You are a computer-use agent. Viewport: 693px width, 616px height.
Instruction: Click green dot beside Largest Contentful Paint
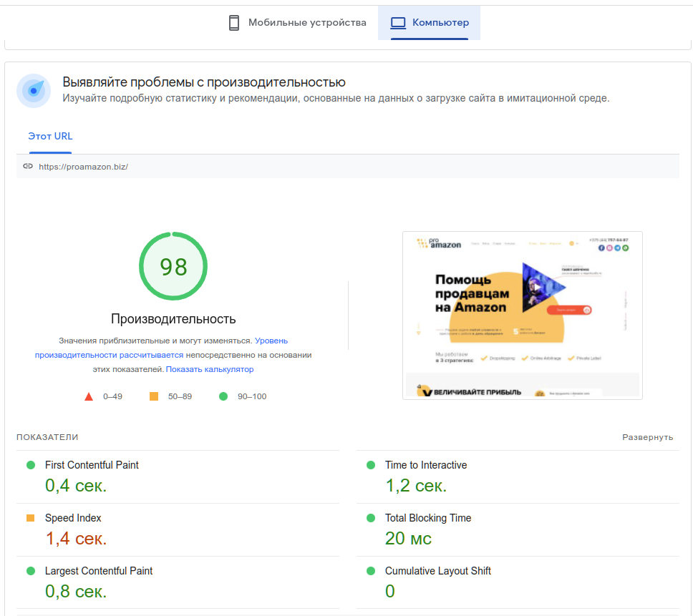[30, 570]
